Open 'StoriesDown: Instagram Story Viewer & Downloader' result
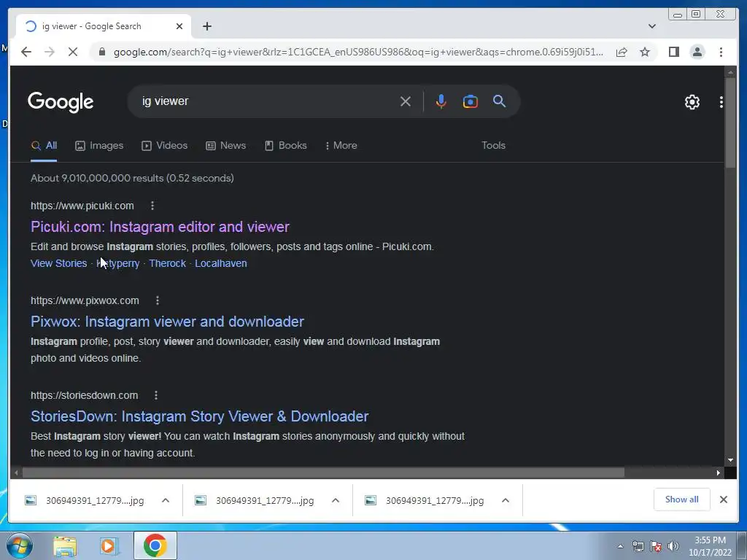The image size is (747, 560). [200, 416]
